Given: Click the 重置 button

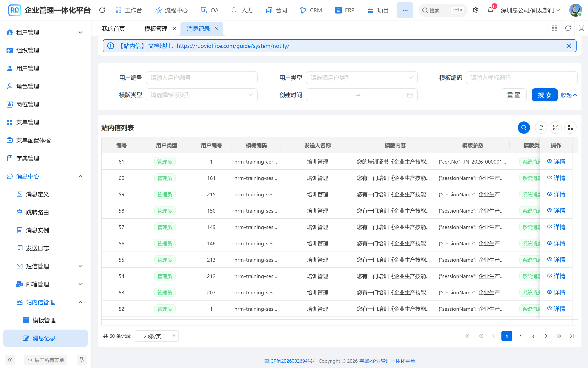Looking at the screenshot, I should (514, 95).
